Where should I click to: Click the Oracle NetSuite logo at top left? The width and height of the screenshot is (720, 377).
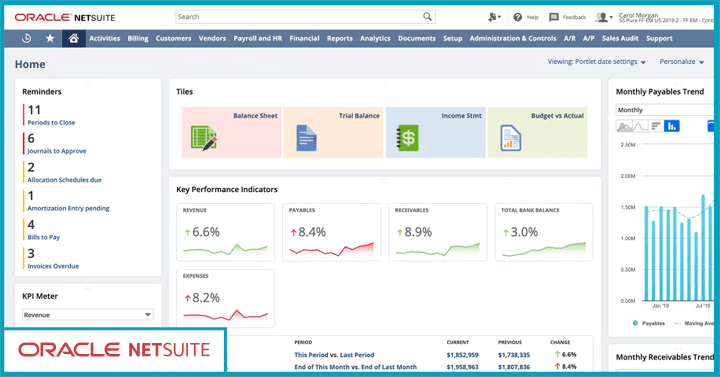tap(65, 17)
